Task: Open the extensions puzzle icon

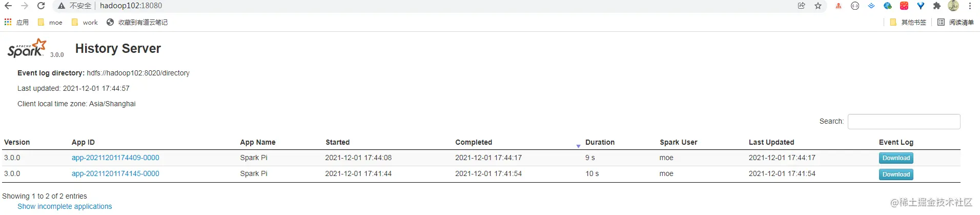Action: click(x=937, y=6)
